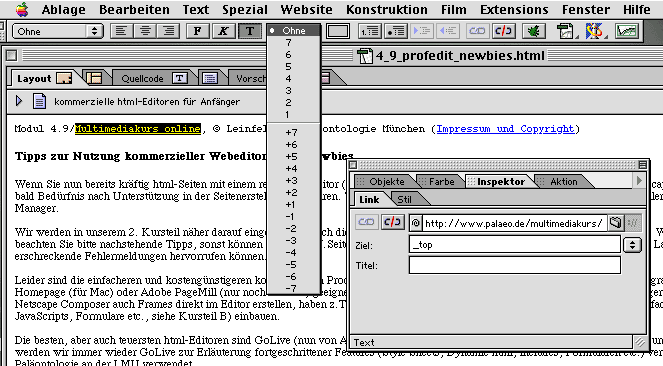
Task: Follow the Impressum und Copyright link
Action: pyautogui.click(x=505, y=129)
